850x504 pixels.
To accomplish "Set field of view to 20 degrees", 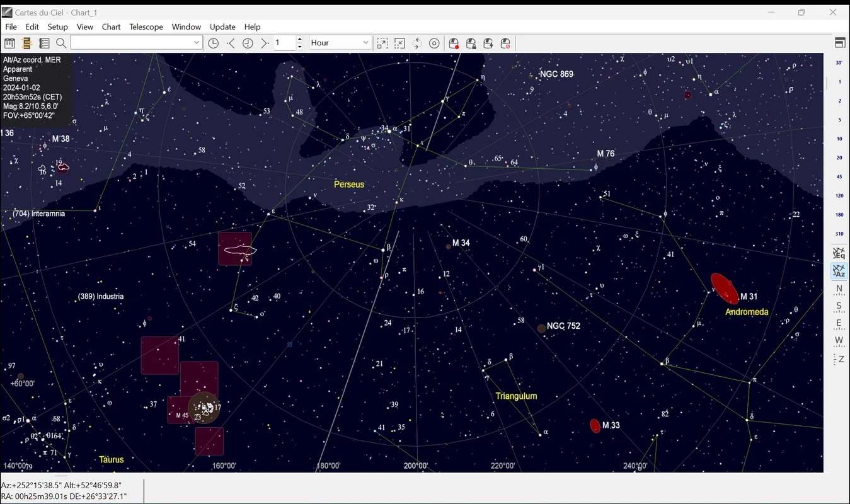I will point(839,157).
